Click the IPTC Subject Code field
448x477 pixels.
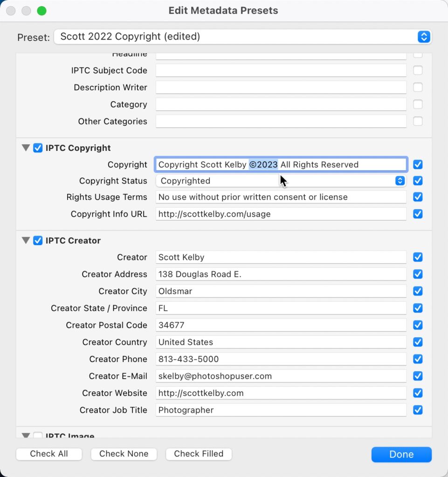[x=281, y=71]
